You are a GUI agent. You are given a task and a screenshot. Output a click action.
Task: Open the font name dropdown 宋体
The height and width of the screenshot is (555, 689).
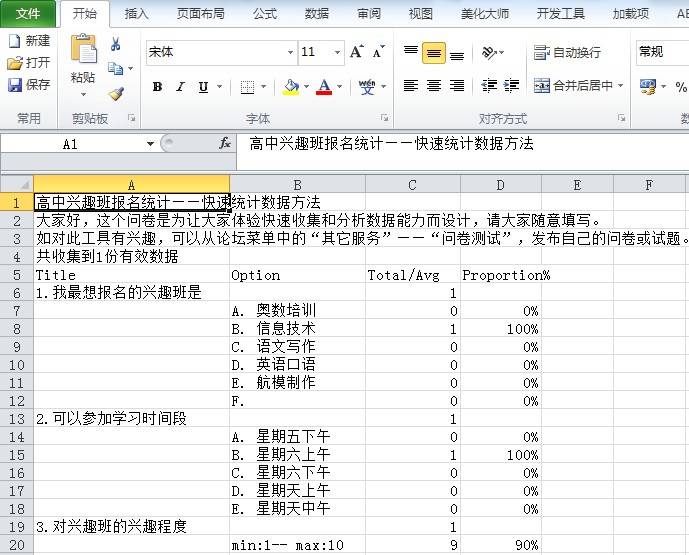point(290,52)
